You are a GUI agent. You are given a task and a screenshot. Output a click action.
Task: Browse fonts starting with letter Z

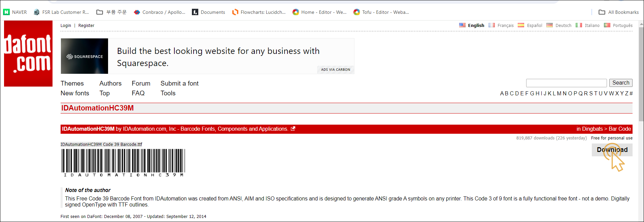point(626,93)
